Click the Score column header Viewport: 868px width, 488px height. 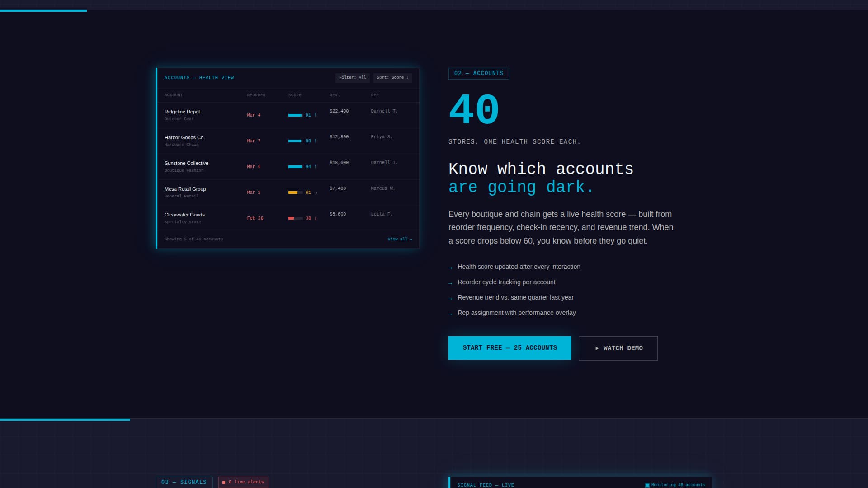(x=295, y=95)
